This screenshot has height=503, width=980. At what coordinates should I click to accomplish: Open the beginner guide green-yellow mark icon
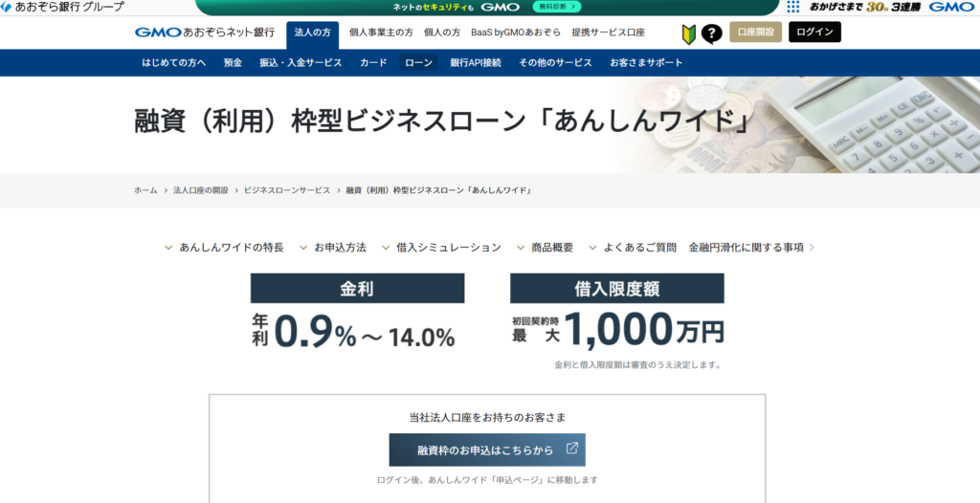pos(688,33)
